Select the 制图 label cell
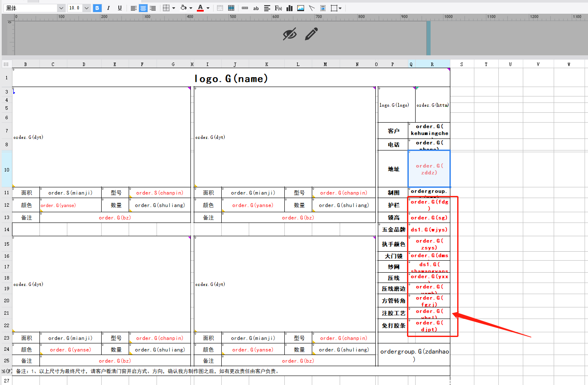This screenshot has height=385, width=588. click(x=393, y=193)
